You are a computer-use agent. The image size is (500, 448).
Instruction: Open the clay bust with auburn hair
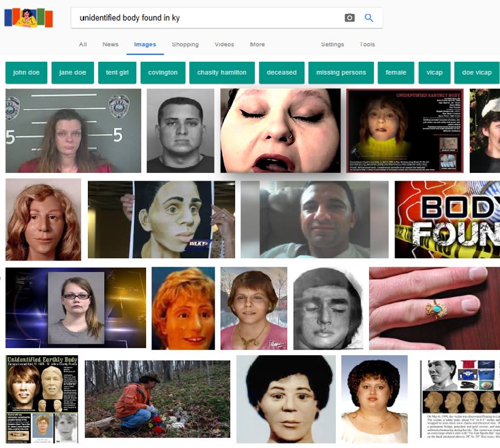(x=44, y=219)
